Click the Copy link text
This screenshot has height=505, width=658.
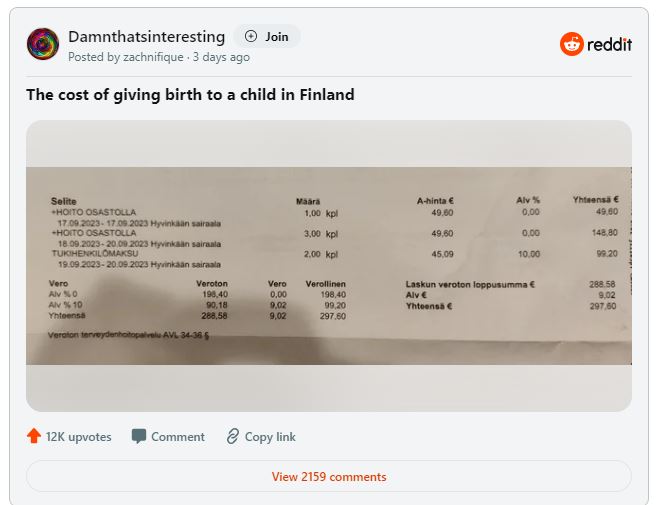coord(270,437)
